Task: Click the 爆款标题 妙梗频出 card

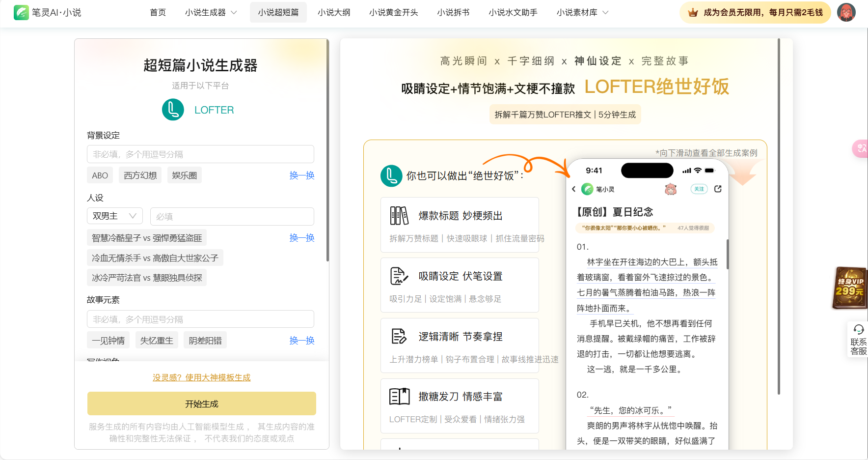Action: click(460, 225)
